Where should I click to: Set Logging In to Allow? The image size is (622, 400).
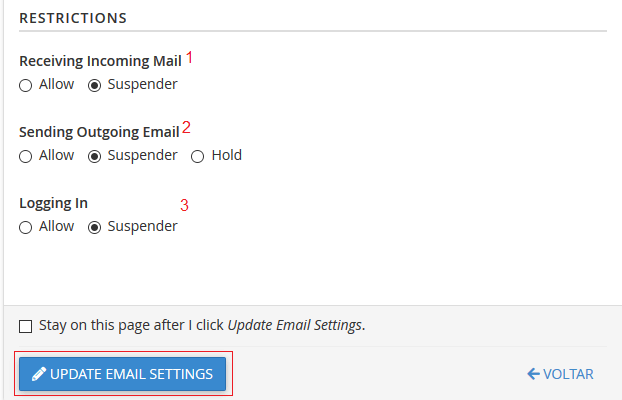click(26, 227)
